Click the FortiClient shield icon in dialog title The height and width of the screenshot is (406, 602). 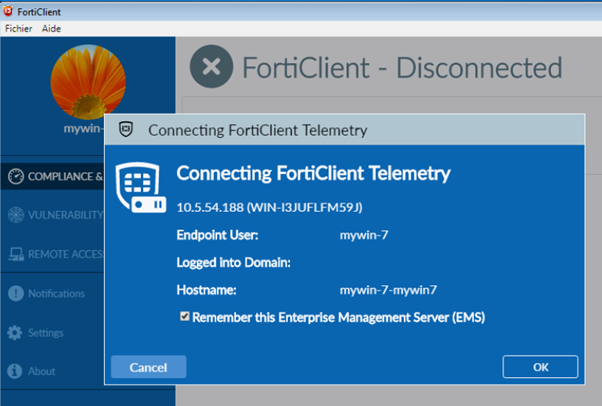click(x=125, y=130)
